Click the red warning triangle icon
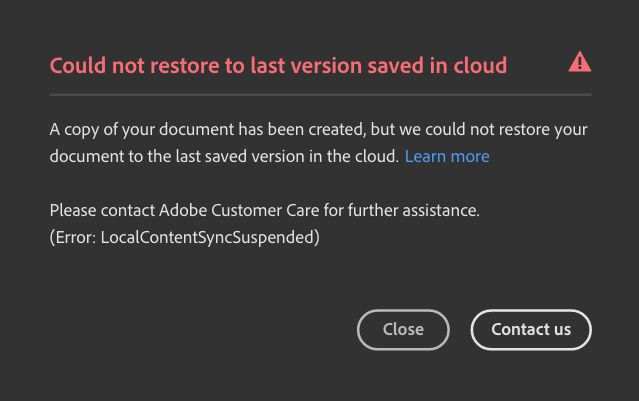The image size is (639, 401). [579, 63]
